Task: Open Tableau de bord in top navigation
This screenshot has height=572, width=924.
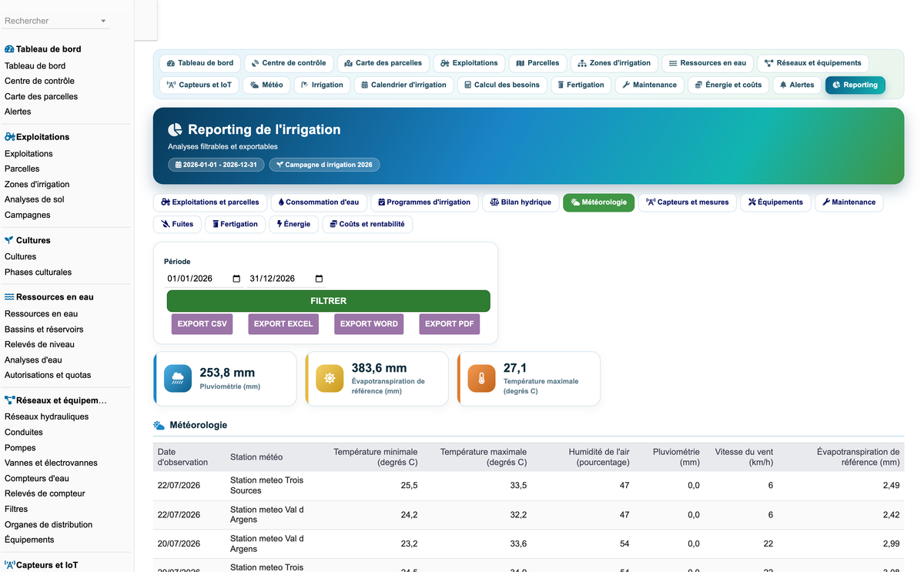Action: (200, 63)
